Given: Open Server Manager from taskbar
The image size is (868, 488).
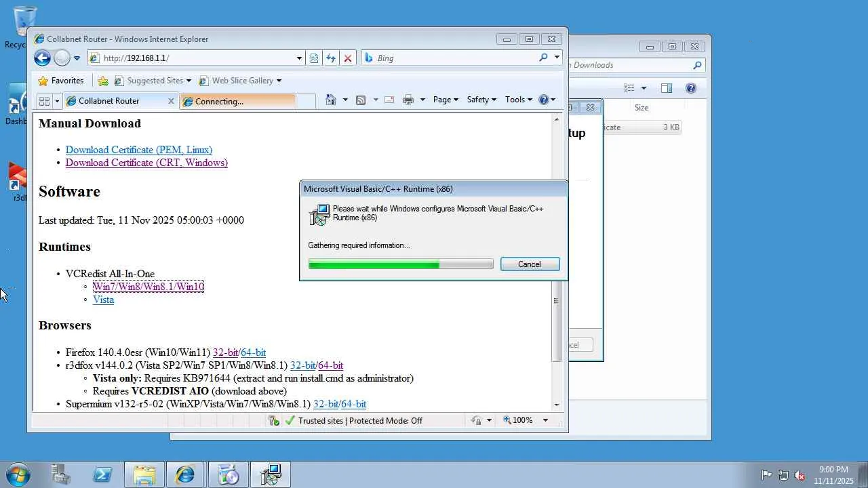Looking at the screenshot, I should (61, 474).
